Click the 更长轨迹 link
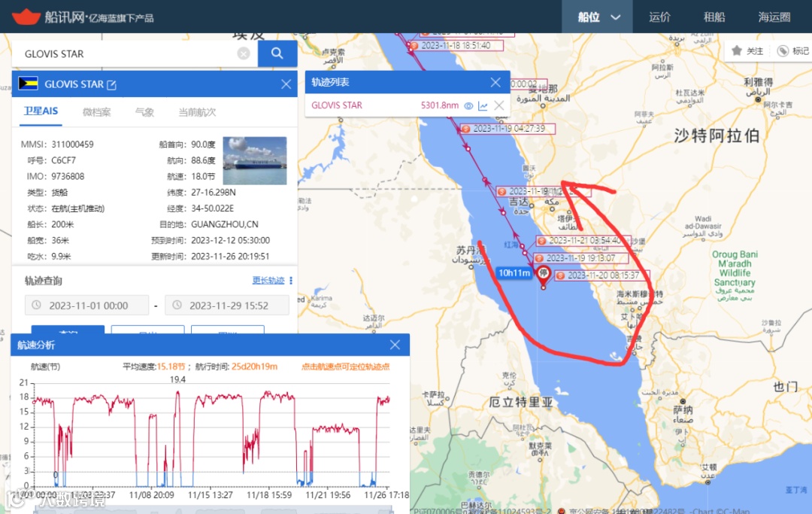Viewport: 812px width, 514px height. tap(268, 280)
